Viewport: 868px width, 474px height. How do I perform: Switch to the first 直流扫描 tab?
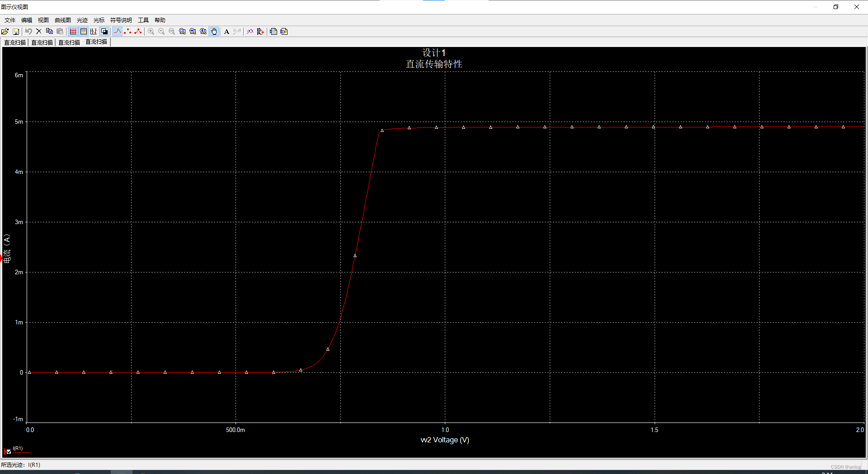15,42
